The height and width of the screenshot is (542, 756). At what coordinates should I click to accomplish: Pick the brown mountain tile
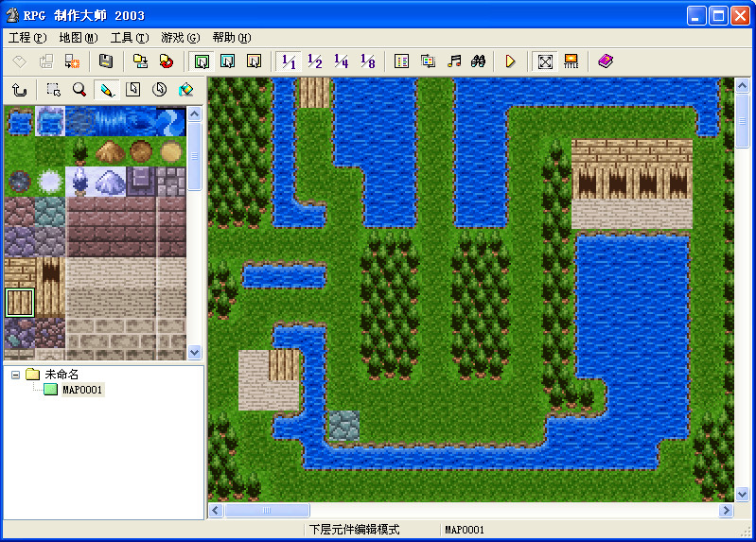tap(111, 152)
